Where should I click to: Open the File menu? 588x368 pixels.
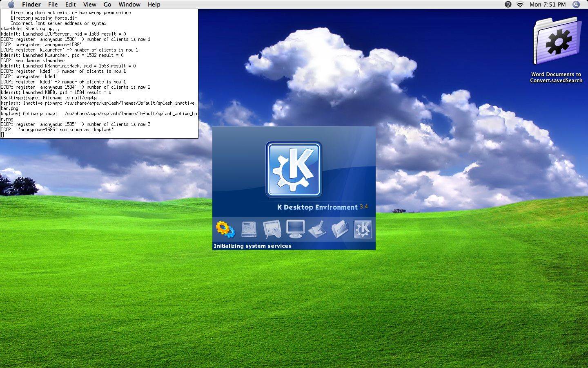pos(53,4)
